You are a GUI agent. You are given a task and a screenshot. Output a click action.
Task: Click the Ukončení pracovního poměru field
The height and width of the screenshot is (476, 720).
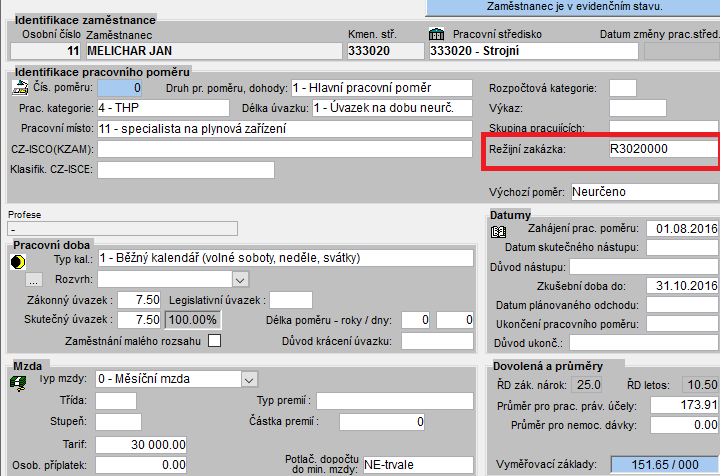(x=682, y=324)
